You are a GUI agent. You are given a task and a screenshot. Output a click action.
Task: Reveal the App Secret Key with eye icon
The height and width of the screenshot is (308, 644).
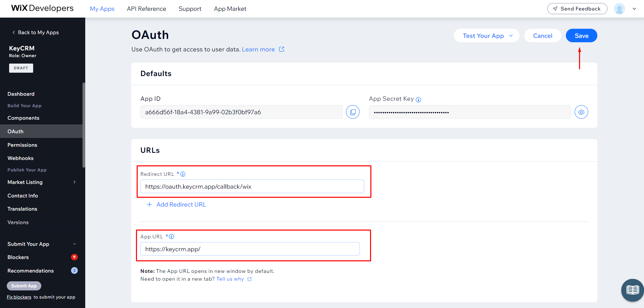[x=581, y=112]
